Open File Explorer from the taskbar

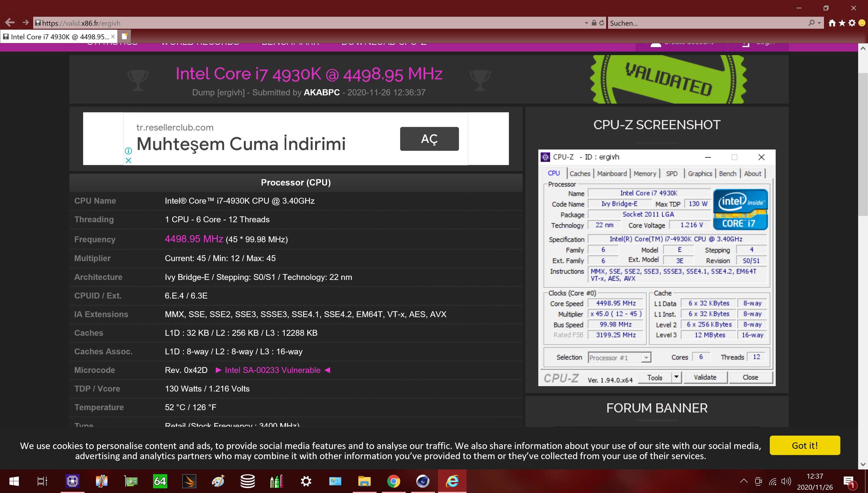click(364, 481)
